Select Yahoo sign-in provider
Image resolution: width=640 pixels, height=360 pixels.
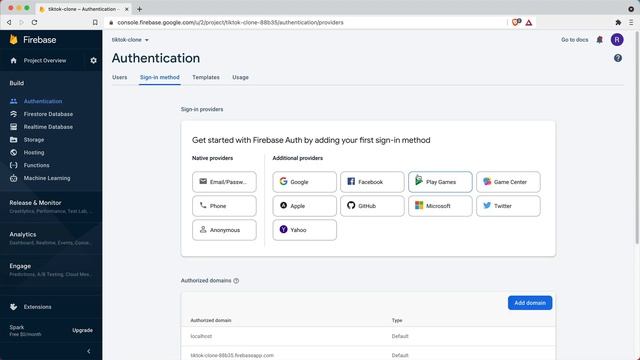click(304, 230)
